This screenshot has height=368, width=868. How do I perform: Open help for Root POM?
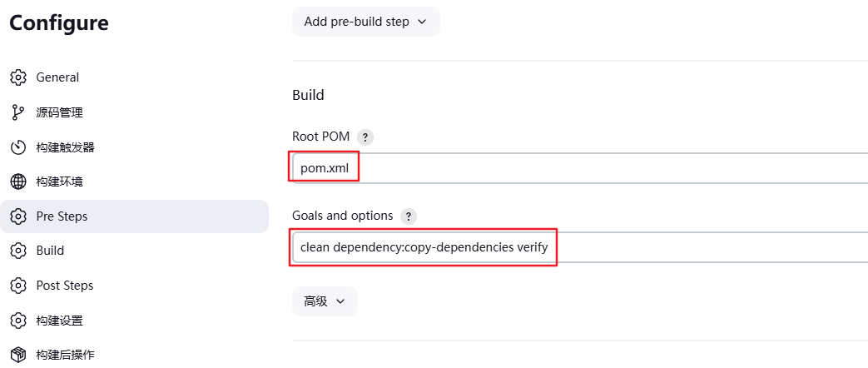click(365, 137)
